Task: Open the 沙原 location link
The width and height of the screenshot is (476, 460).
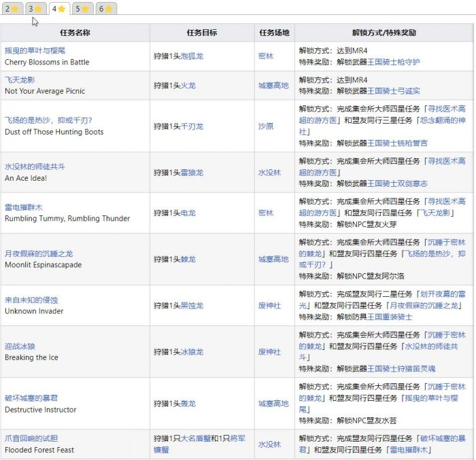Action: [265, 126]
